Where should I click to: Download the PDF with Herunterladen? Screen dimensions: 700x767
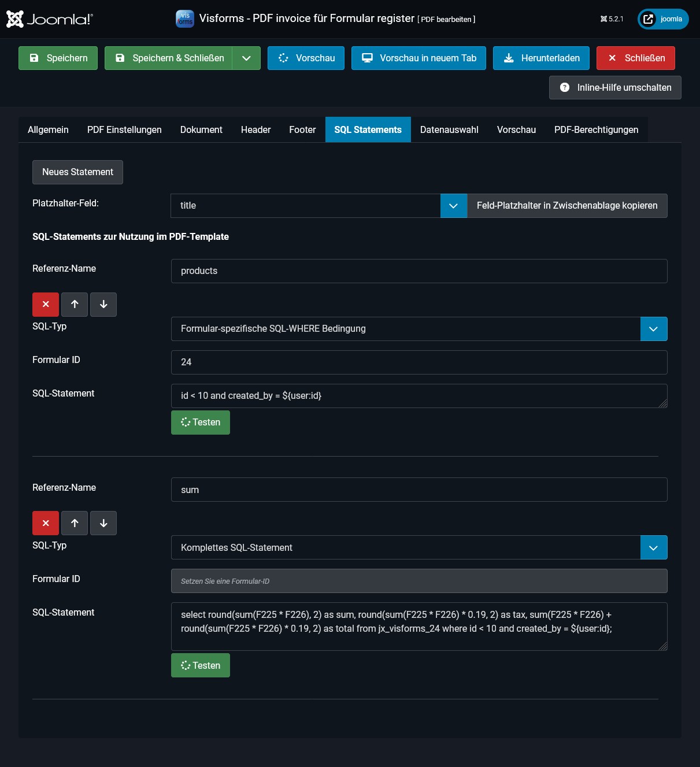541,58
